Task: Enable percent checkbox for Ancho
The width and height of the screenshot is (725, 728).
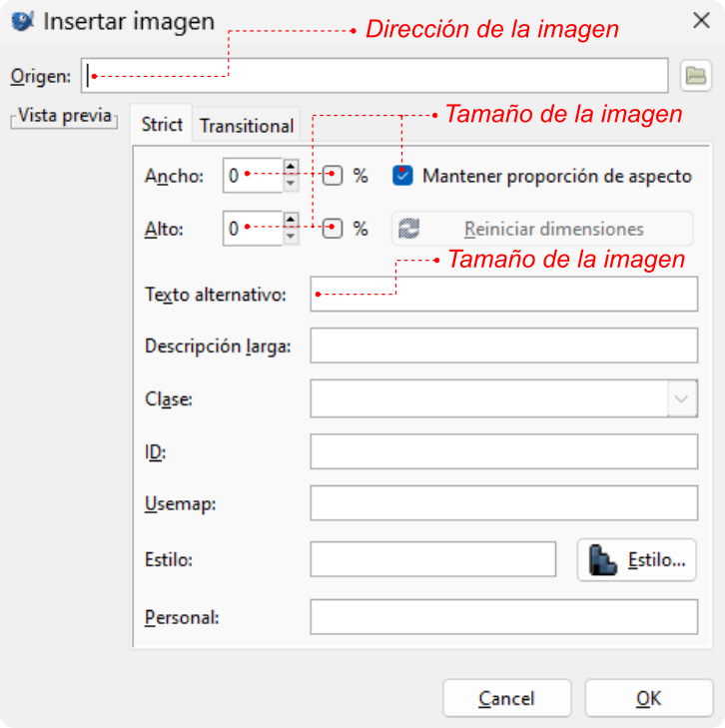Action: (x=334, y=176)
